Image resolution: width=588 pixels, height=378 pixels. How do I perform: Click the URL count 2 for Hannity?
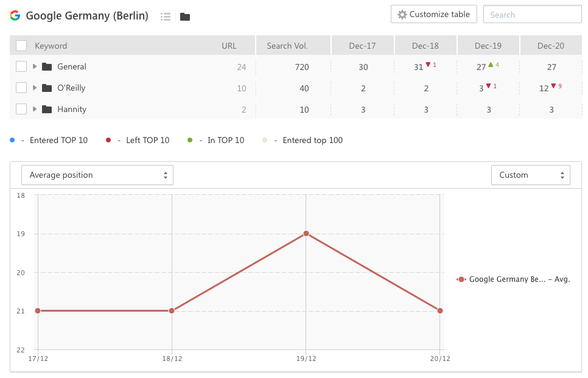tap(243, 110)
